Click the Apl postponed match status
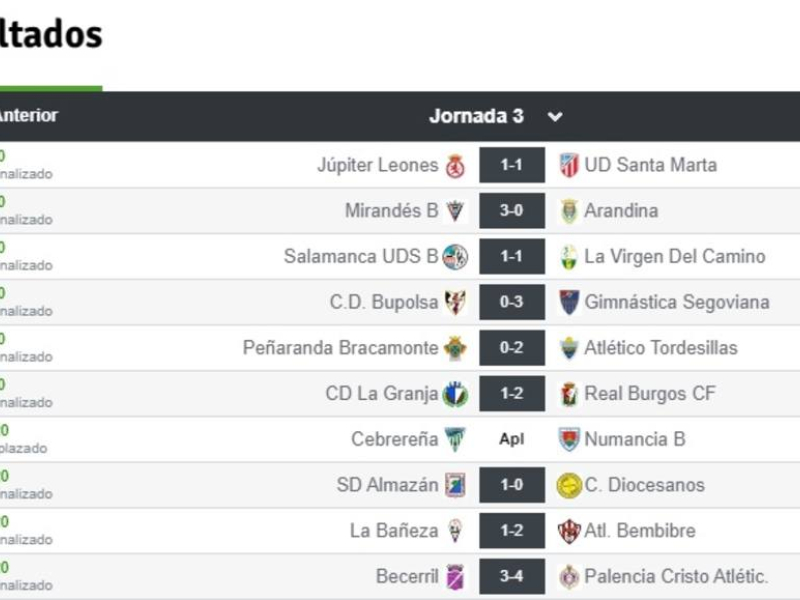Viewport: 800px width, 600px height. pos(512,439)
